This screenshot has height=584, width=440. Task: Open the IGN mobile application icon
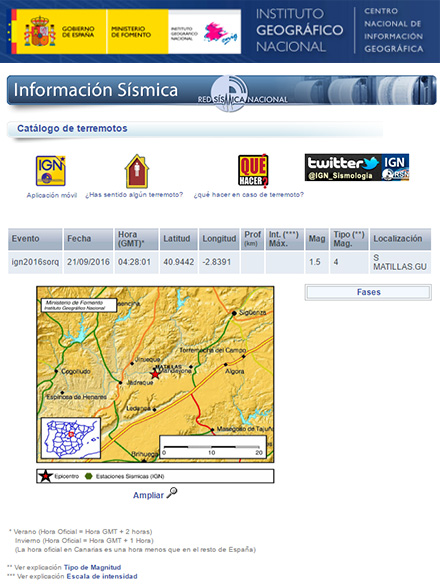click(51, 171)
